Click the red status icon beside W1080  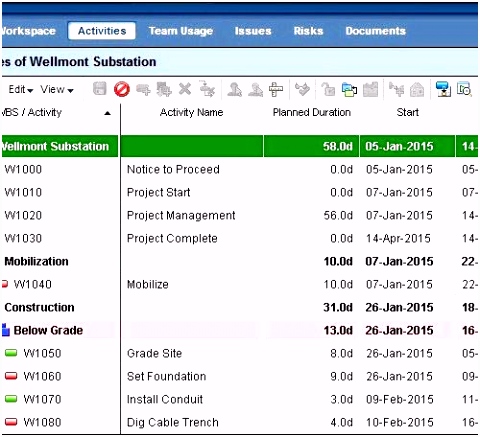tap(11, 422)
